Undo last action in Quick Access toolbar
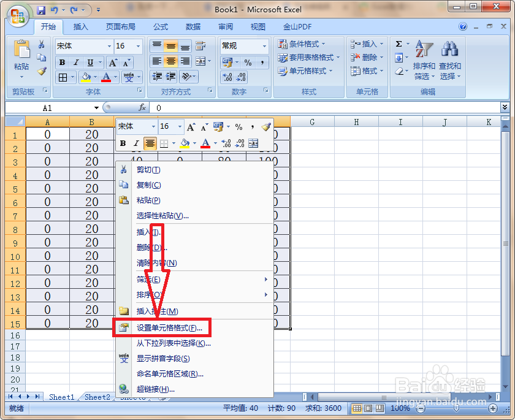Viewport: 515px width, 420px height. 54,10
